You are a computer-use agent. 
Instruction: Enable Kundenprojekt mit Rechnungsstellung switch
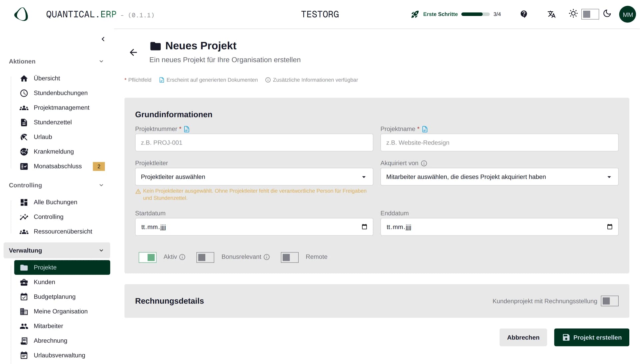tap(610, 301)
